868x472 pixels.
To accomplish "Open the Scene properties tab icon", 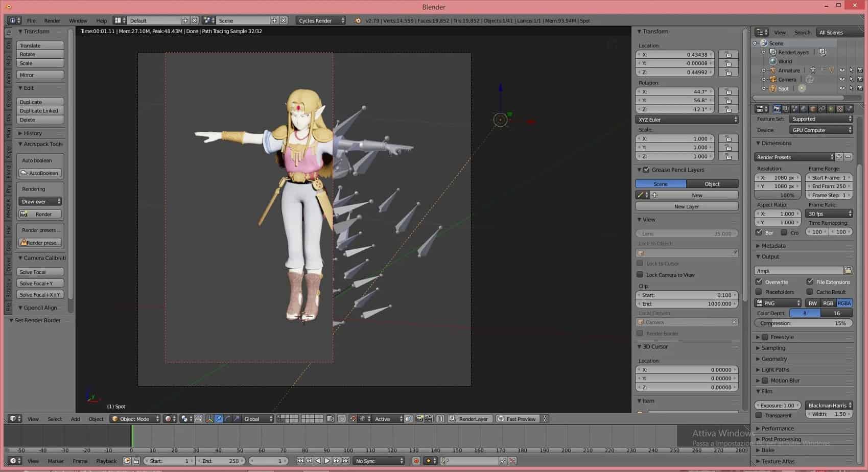I will [794, 109].
